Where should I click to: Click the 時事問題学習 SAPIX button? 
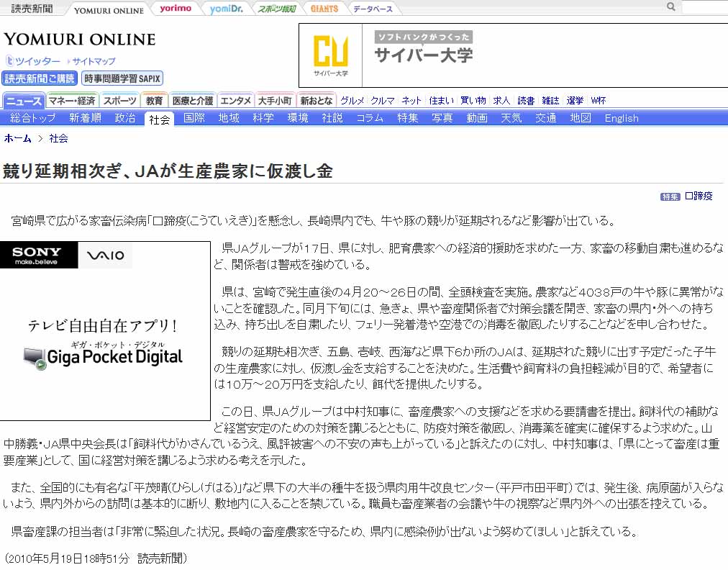pos(122,78)
